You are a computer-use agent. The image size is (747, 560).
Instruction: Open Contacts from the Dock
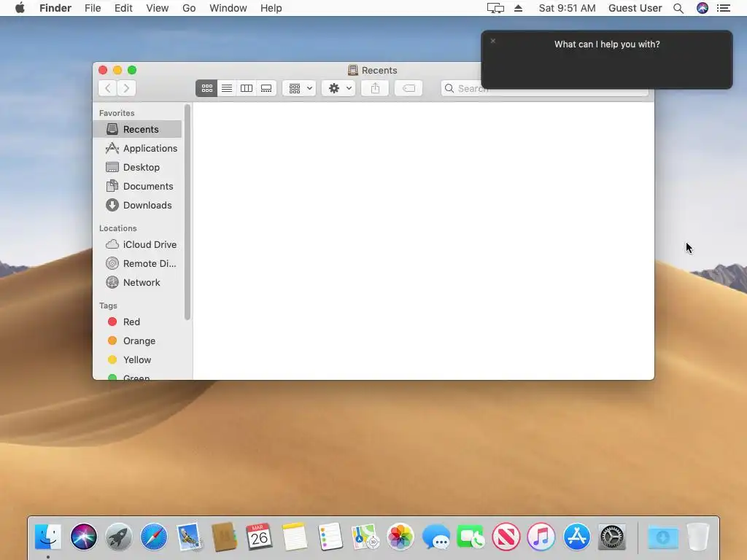click(x=225, y=537)
